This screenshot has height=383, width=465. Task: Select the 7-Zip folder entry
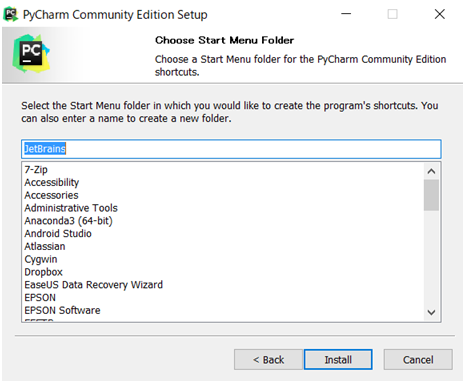[x=36, y=170]
